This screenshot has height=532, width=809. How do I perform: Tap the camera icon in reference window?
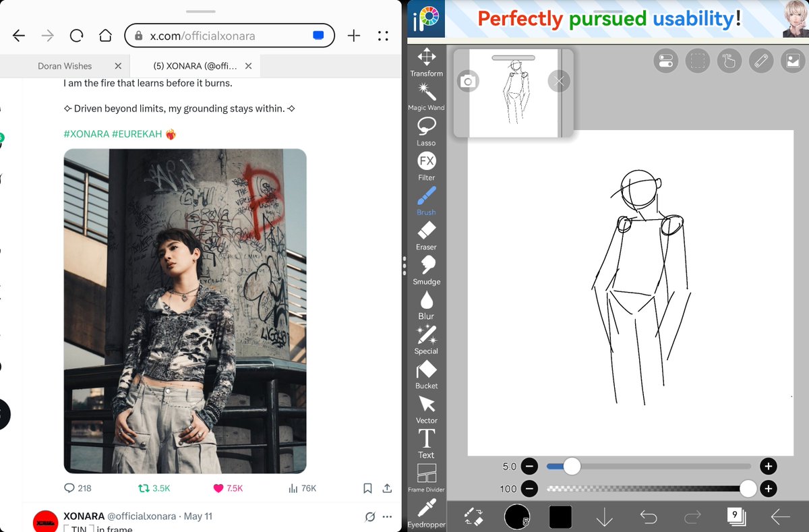(x=468, y=82)
